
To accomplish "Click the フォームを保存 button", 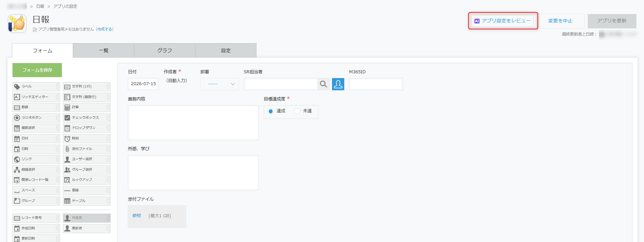I will 37,70.
